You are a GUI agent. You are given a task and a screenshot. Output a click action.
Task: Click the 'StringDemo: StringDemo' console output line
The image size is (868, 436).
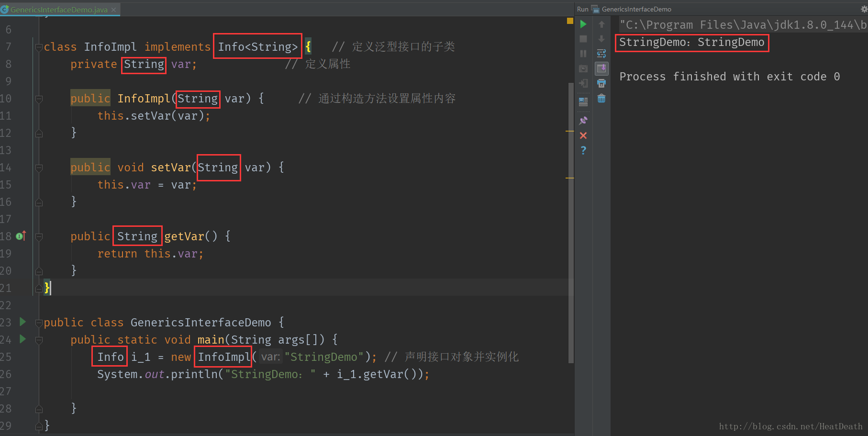point(692,42)
